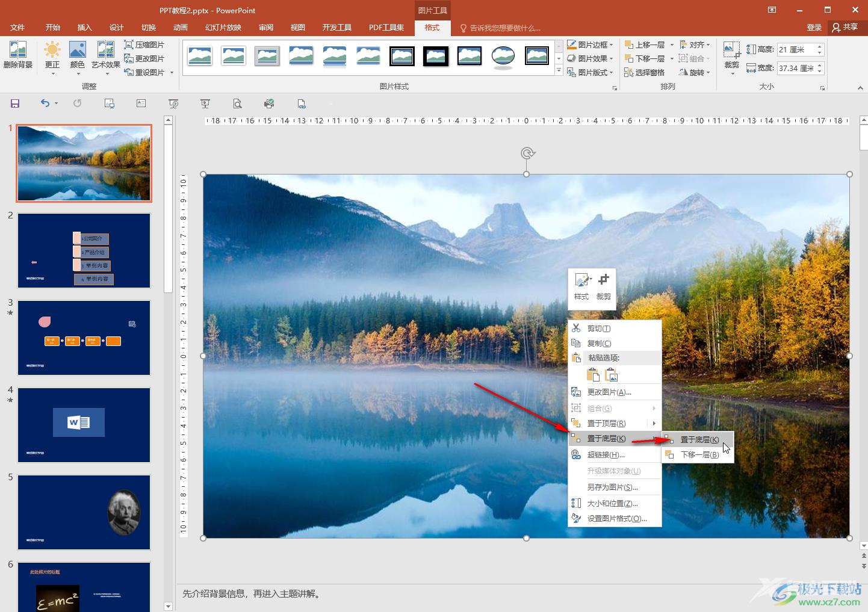Image resolution: width=868 pixels, height=612 pixels.
Task: Click the Undo icon
Action: 45,104
